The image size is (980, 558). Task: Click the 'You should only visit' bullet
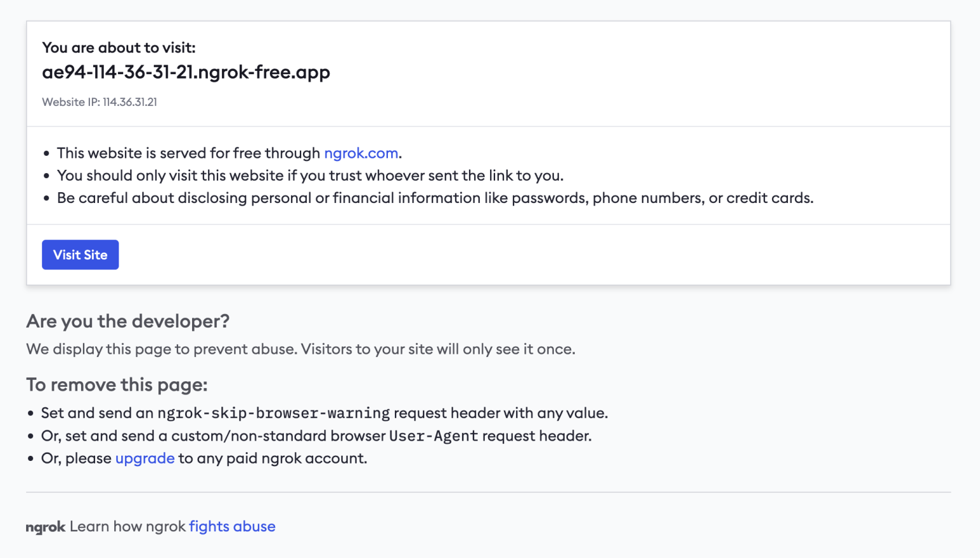pos(310,176)
